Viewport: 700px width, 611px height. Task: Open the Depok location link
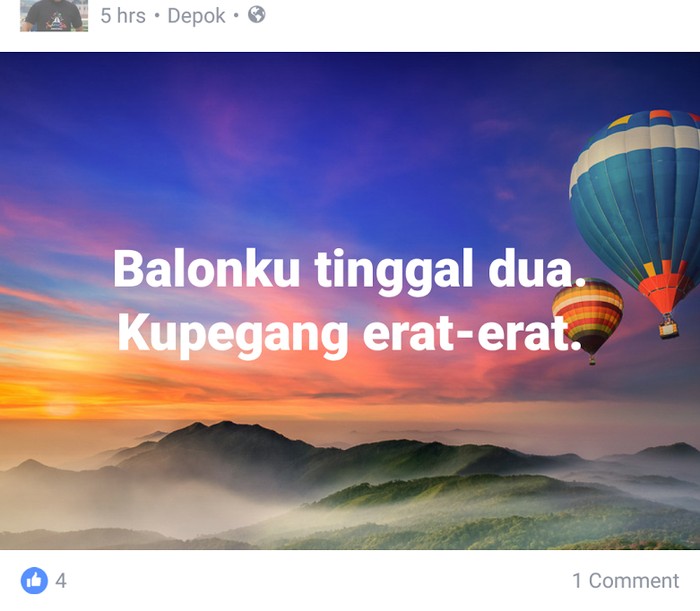pos(196,16)
